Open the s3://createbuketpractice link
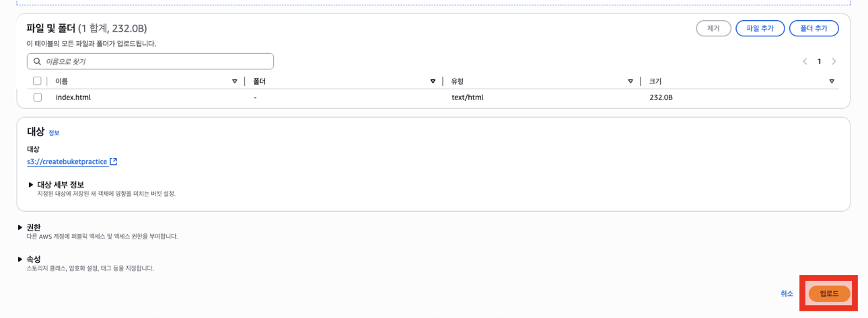Screen dimensions: 868x318 pyautogui.click(x=67, y=161)
